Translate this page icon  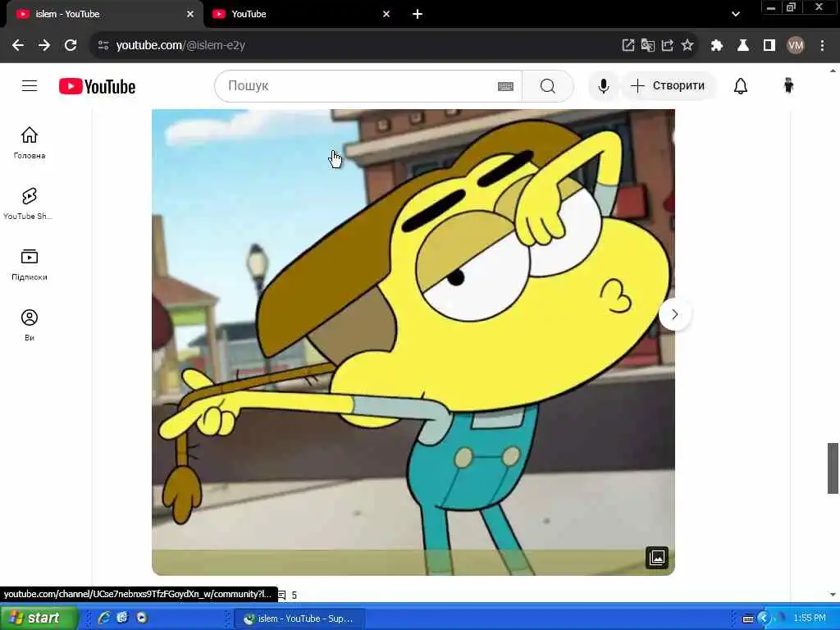click(x=648, y=45)
